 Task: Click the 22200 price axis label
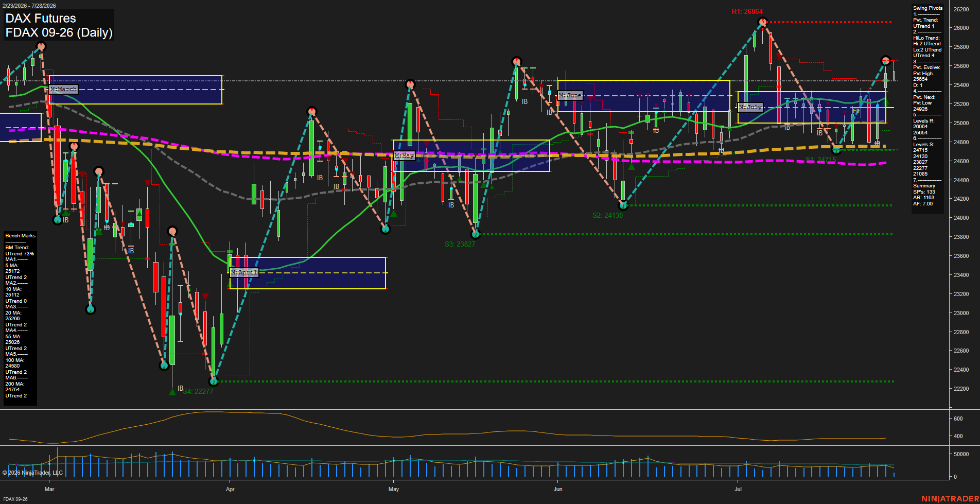point(961,389)
